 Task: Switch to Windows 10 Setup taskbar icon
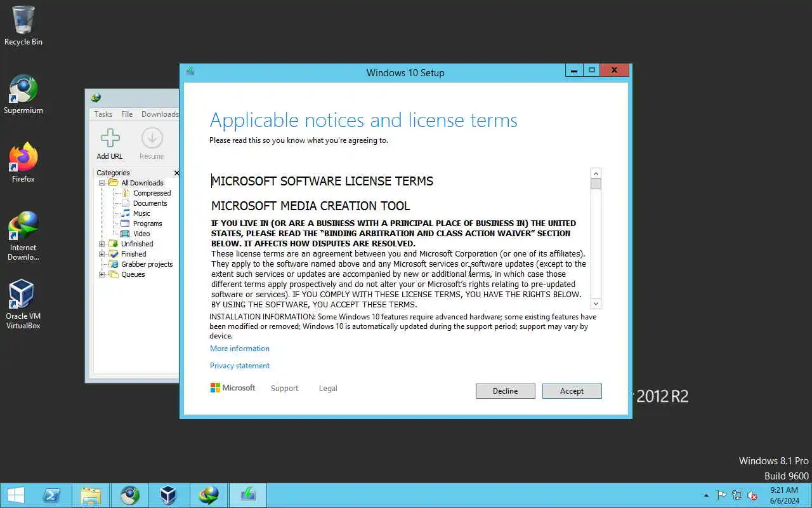pos(248,495)
